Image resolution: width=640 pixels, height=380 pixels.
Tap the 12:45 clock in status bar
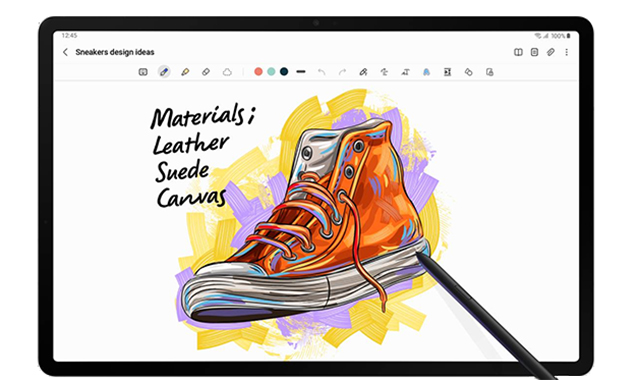69,36
